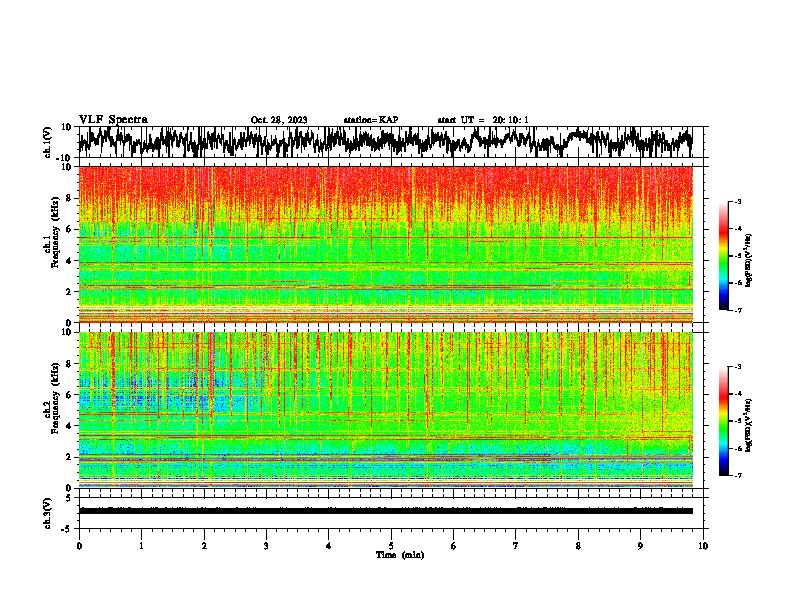Screen dimensions: 792x612
Task: Click the "-4" tick on ch.2 colorbar
Action: point(738,394)
